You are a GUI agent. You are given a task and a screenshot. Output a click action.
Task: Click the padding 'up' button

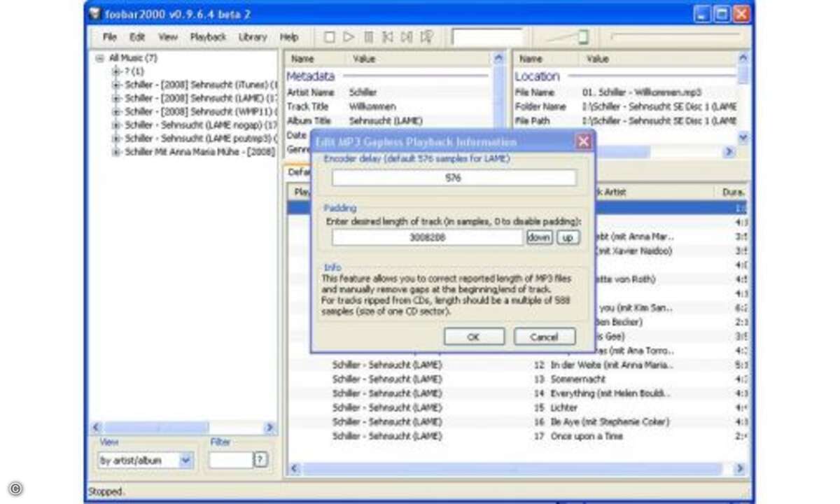coord(568,237)
